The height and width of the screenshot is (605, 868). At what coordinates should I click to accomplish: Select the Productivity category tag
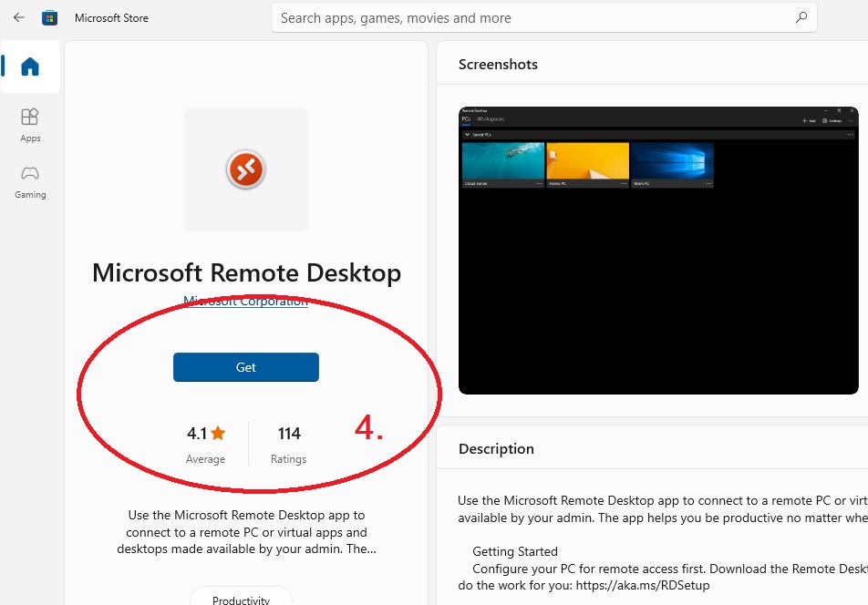[241, 600]
